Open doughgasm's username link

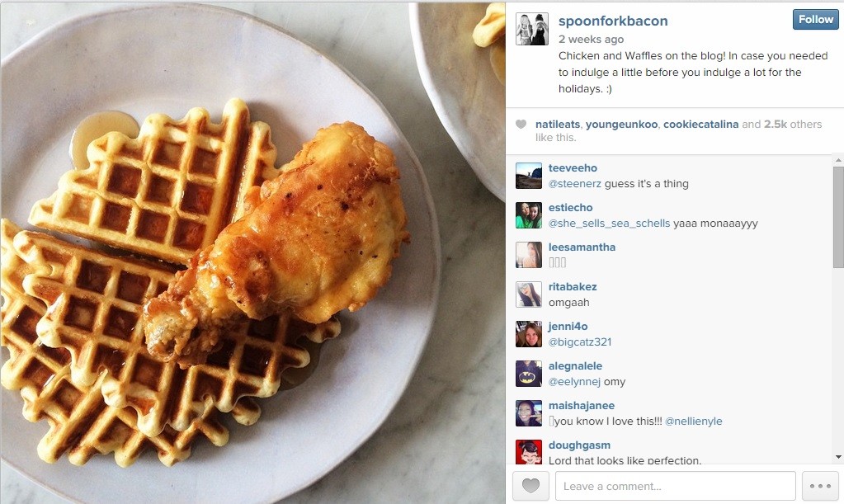tap(579, 445)
